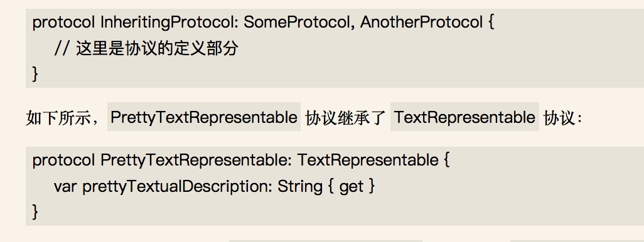Click the 协议继承了 text between inline codes

coord(346,118)
